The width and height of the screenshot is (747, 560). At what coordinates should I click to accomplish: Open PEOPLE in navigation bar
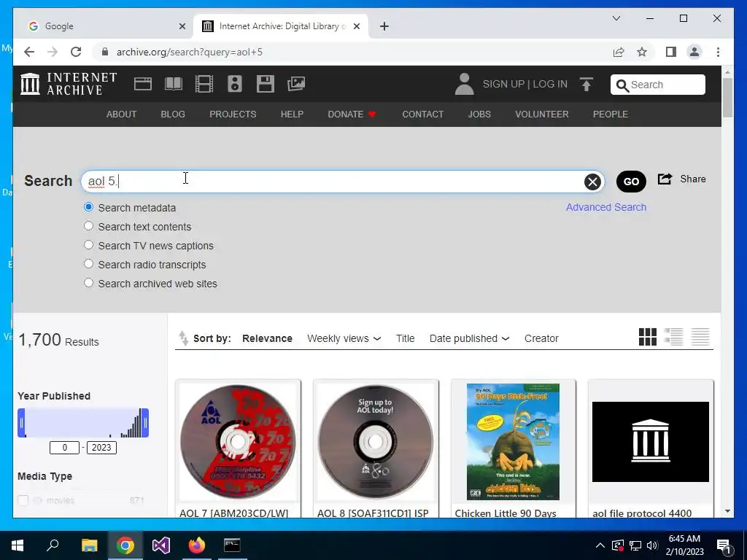tap(611, 114)
